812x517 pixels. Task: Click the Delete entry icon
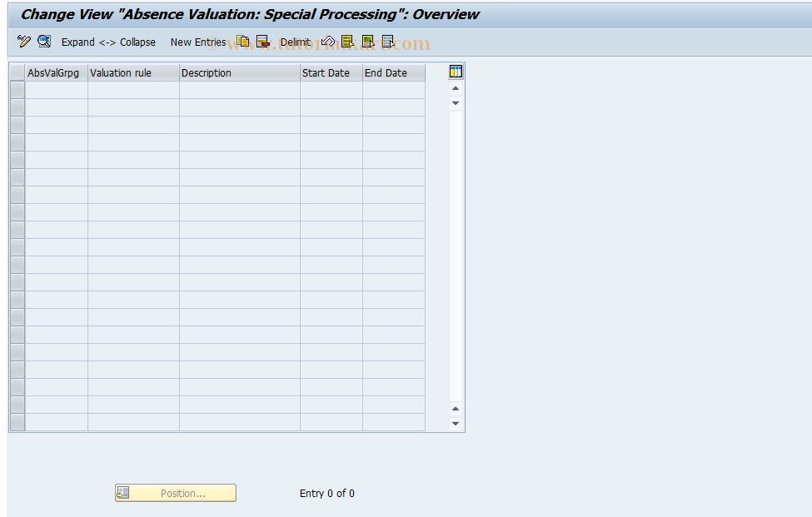click(x=263, y=42)
